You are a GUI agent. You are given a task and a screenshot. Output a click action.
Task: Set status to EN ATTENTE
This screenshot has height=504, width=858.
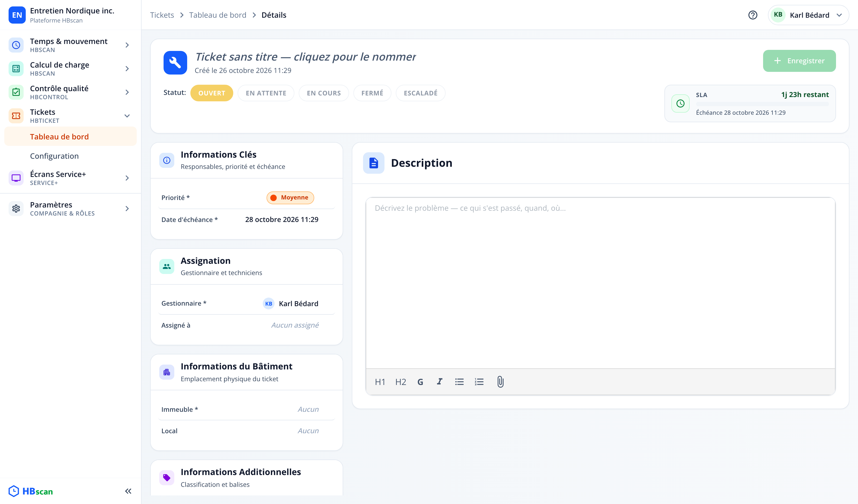click(266, 93)
